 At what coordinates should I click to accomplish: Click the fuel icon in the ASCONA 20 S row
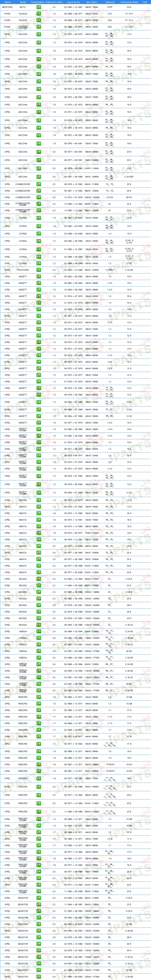39,160
